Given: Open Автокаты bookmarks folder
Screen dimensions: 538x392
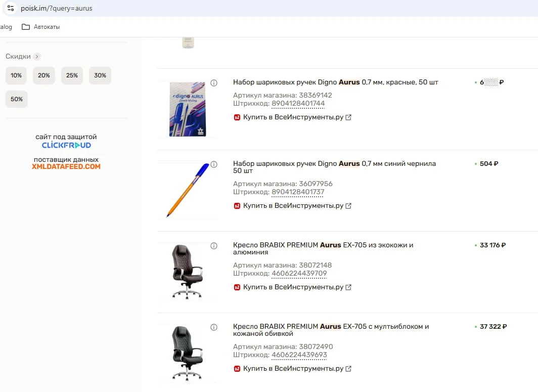Looking at the screenshot, I should [x=41, y=27].
